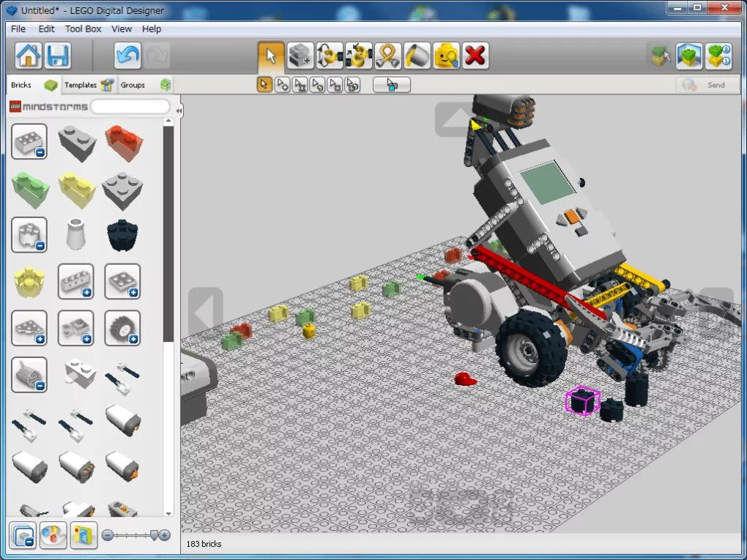Image resolution: width=747 pixels, height=560 pixels.
Task: Choose connected selection sub-tool
Action: pyautogui.click(x=300, y=85)
